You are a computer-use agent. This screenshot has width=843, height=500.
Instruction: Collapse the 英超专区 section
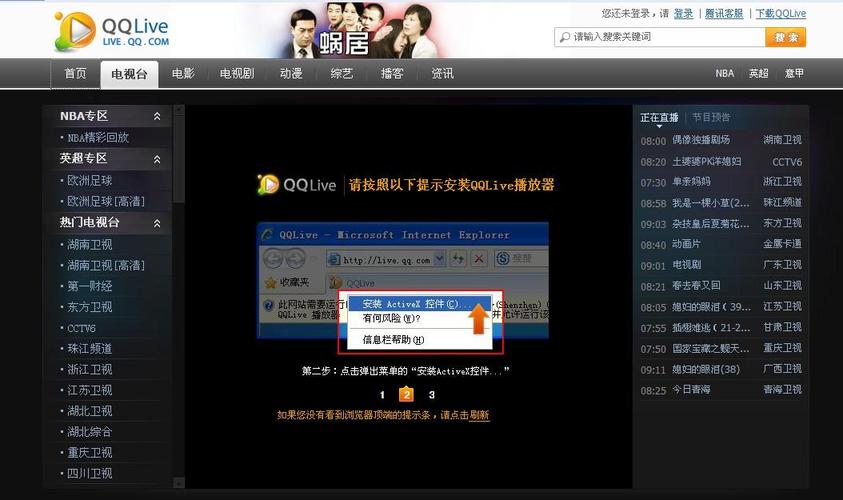(157, 159)
